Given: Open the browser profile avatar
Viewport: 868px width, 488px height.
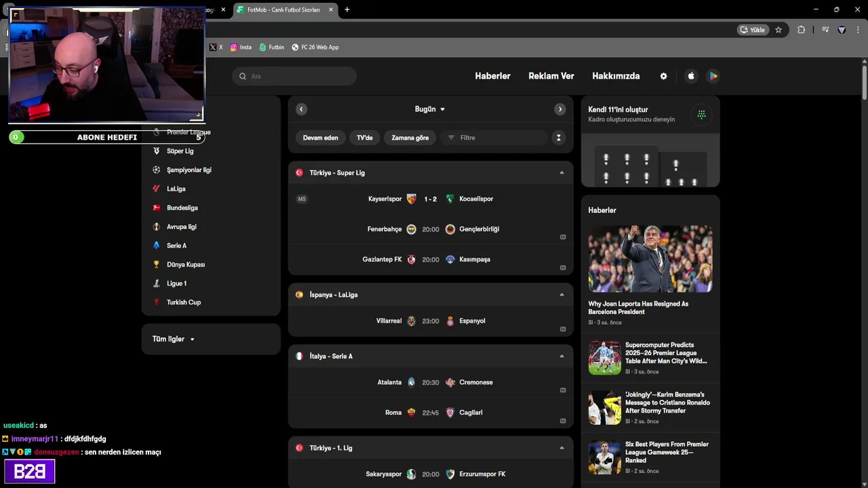Looking at the screenshot, I should point(842,30).
